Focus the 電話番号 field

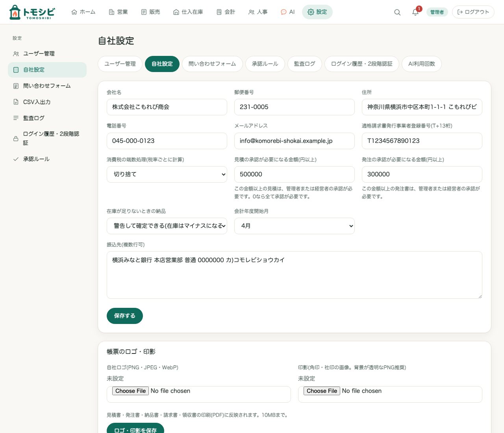(x=167, y=141)
